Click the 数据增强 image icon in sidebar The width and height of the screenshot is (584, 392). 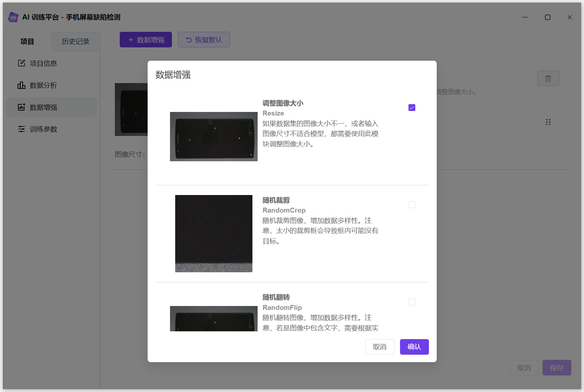click(x=21, y=107)
